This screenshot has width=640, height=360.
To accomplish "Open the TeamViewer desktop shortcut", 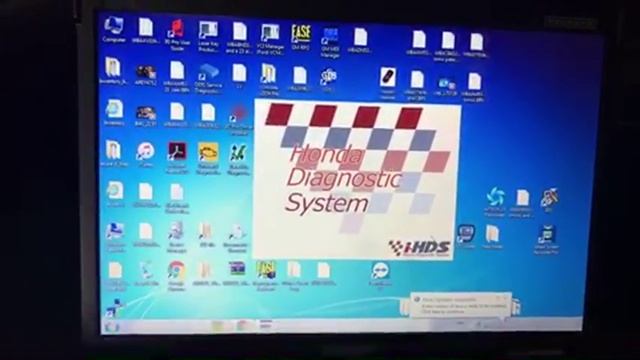I will (380, 276).
